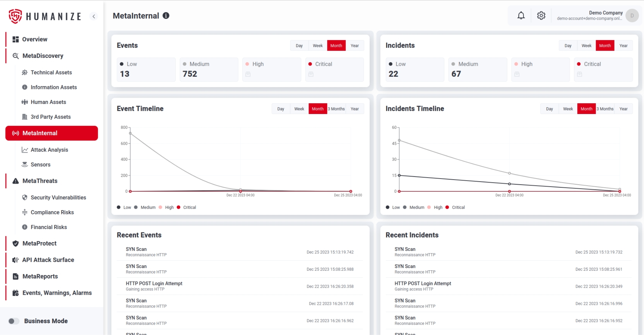Viewport: 644px width, 335px height.
Task: Open Attack Analysis in the sidebar
Action: tap(49, 150)
